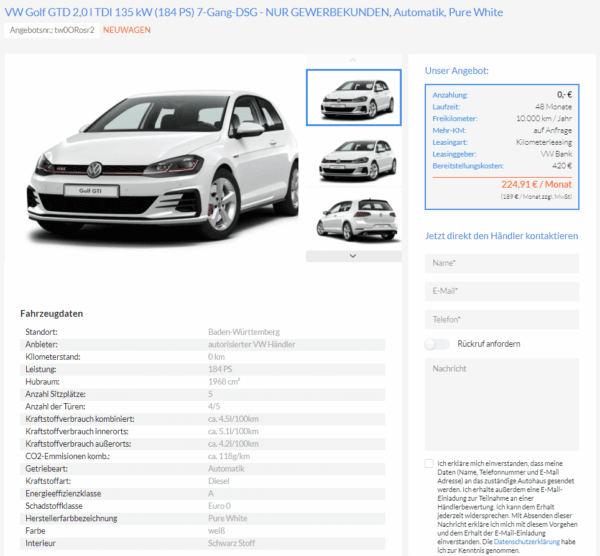Image resolution: width=600 pixels, height=556 pixels.
Task: Click the Leistung 184 PS value
Action: coord(220,369)
